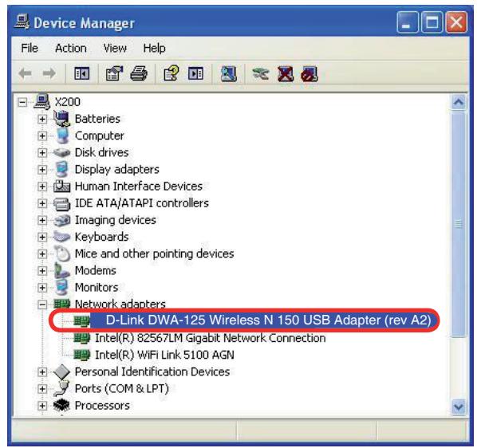This screenshot has height=448, width=477.
Task: Select the IDE ATA/ATAPI controllers label
Action: (x=142, y=203)
